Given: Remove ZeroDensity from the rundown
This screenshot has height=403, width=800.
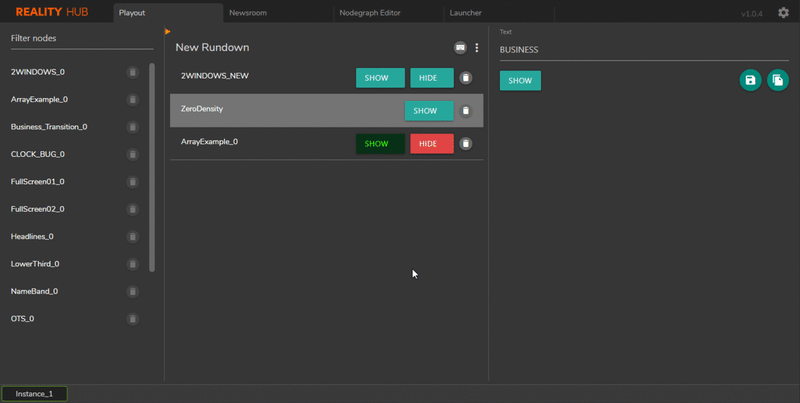Looking at the screenshot, I should (x=465, y=111).
